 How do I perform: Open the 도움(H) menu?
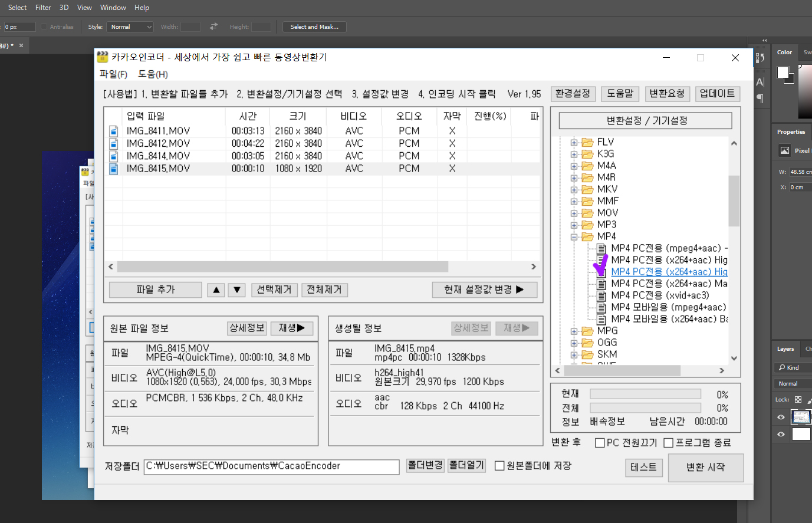coord(153,74)
